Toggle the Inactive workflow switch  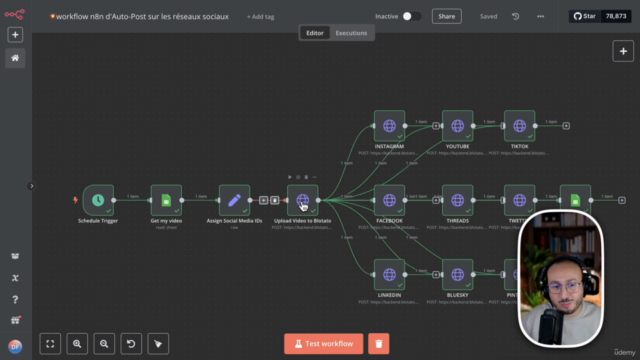coord(411,16)
